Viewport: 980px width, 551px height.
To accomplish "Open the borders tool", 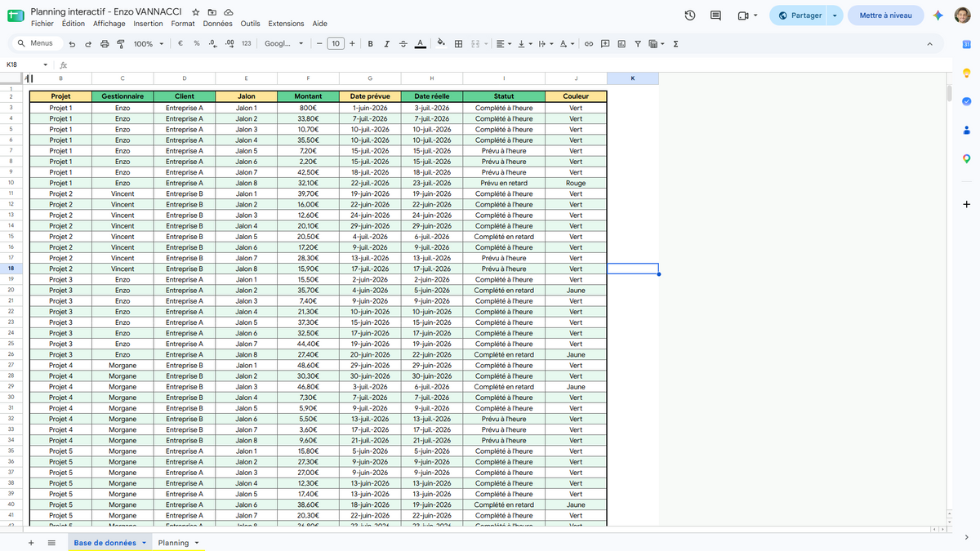I will pos(459,44).
